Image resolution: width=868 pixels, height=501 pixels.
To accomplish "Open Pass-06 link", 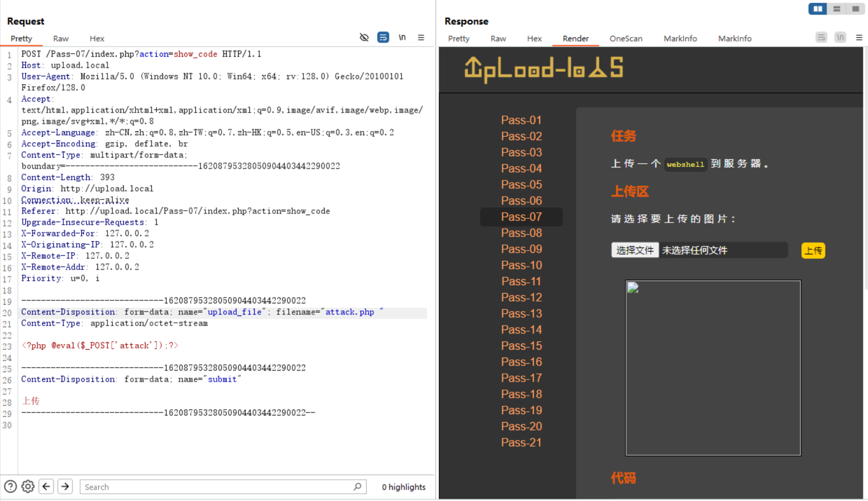I will (521, 201).
